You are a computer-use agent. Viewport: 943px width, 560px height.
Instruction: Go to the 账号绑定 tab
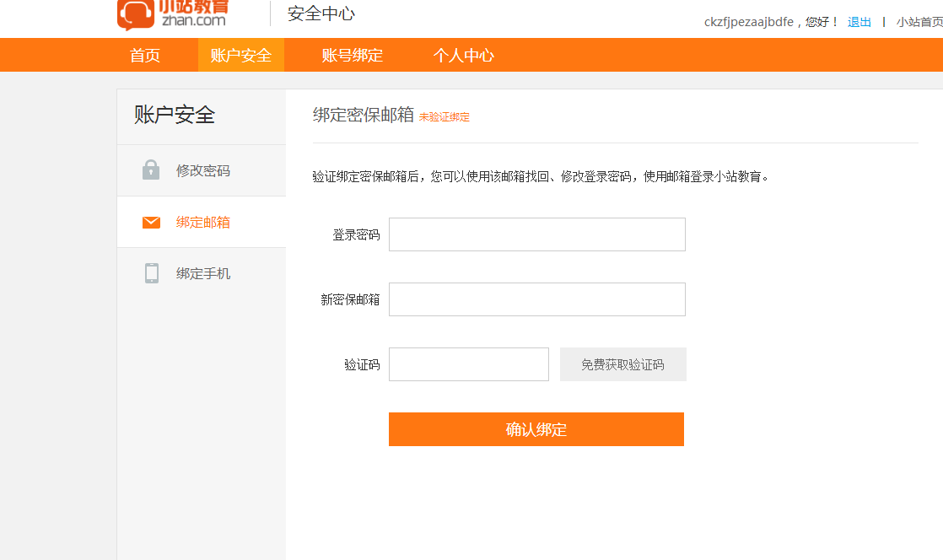(350, 54)
